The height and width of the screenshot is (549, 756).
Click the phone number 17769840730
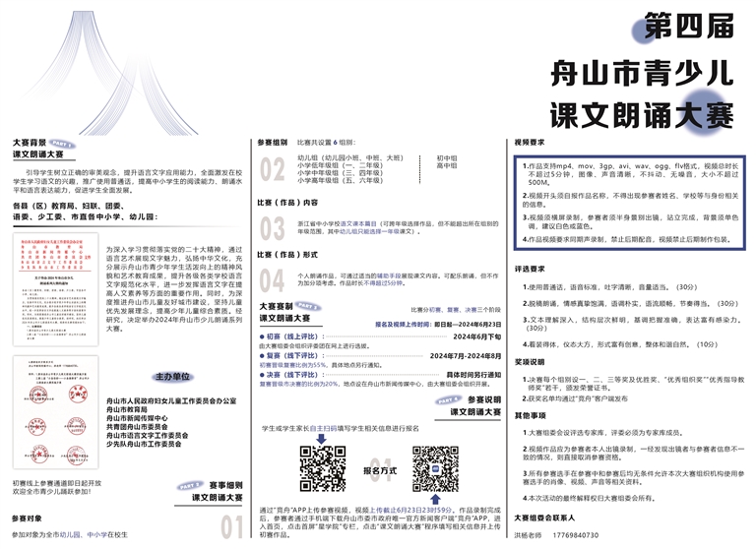coord(575,535)
